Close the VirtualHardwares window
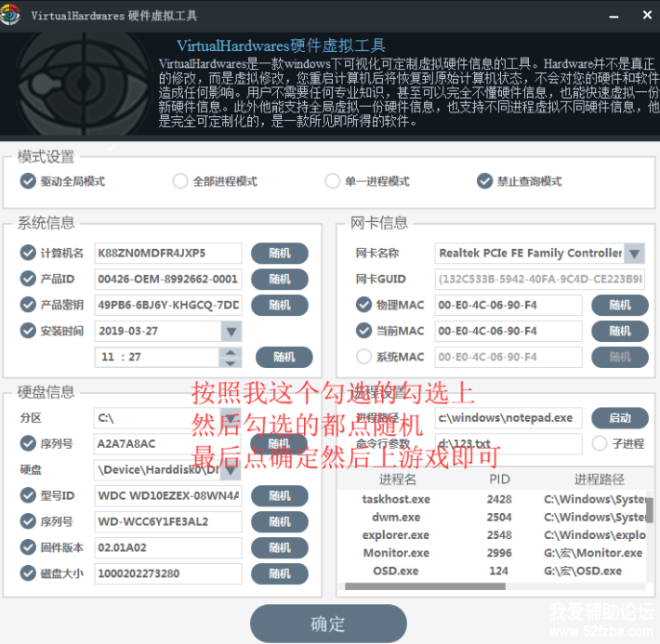 coord(647,15)
